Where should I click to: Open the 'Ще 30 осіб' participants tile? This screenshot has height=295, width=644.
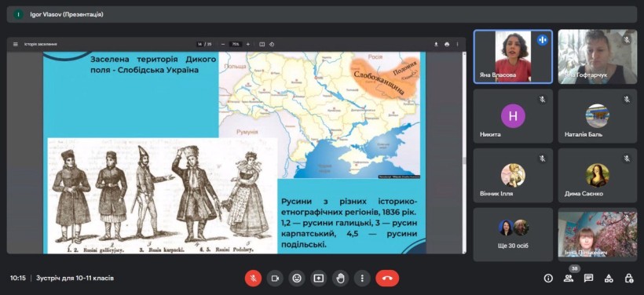pos(513,235)
